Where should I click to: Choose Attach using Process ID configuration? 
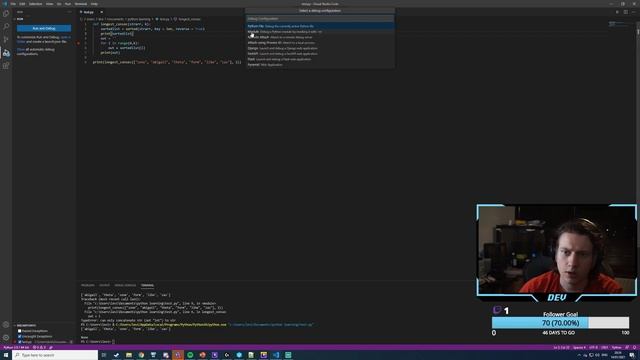320,42
